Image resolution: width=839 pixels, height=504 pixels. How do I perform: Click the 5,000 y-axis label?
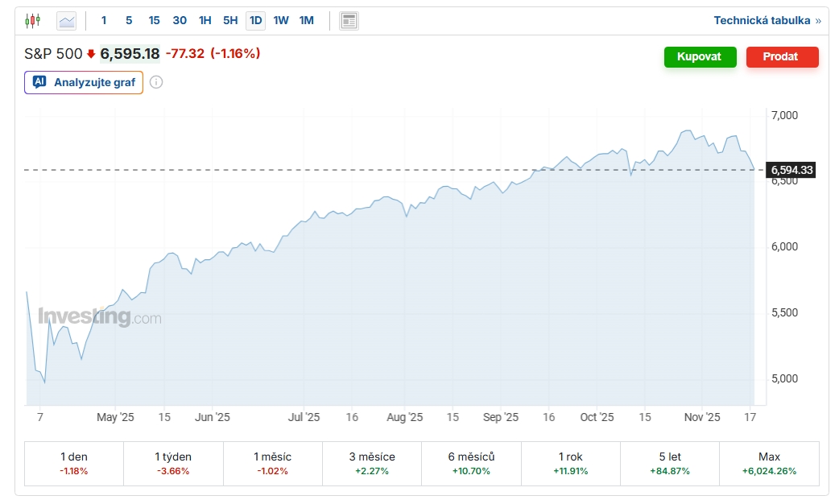click(784, 378)
